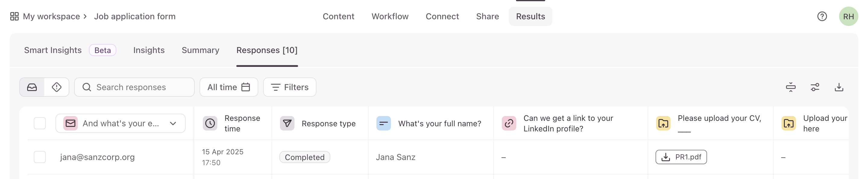Open the help question mark icon
The width and height of the screenshot is (868, 179).
[x=822, y=16]
